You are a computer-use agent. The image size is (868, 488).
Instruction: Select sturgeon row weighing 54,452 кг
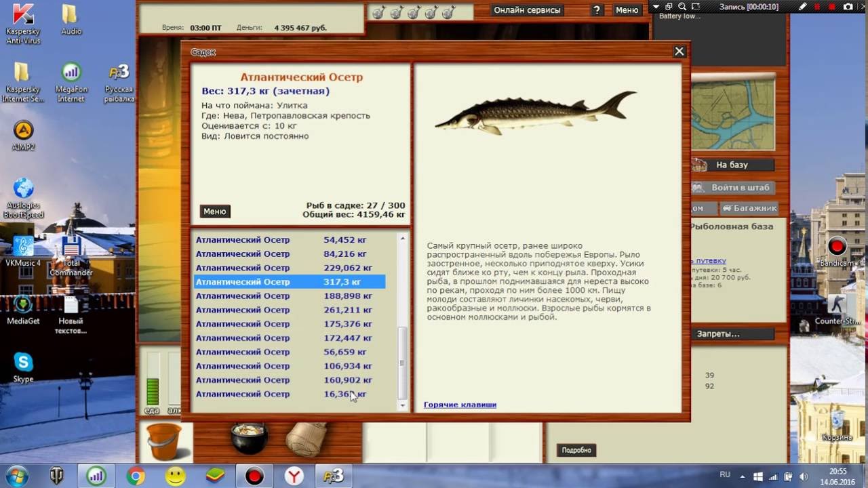pos(290,240)
